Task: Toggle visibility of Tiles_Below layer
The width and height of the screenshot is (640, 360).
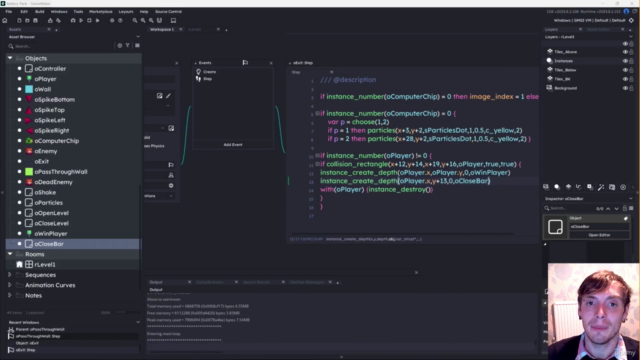Action: click(x=625, y=70)
